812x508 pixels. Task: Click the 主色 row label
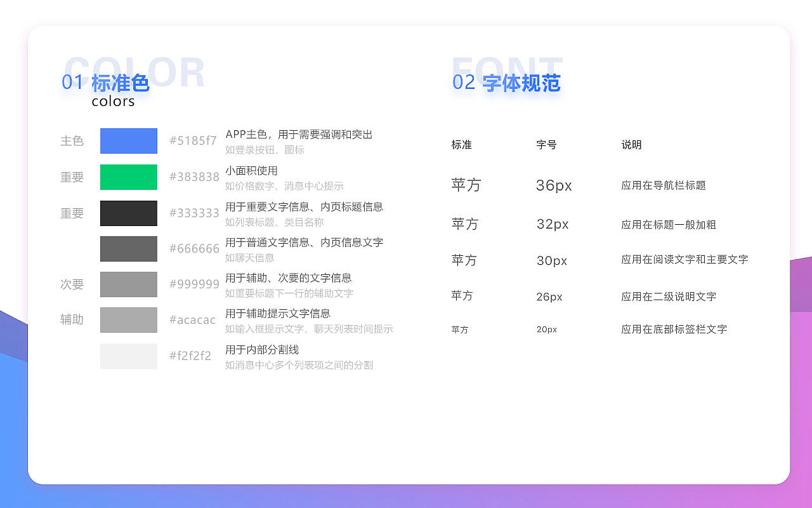click(72, 141)
